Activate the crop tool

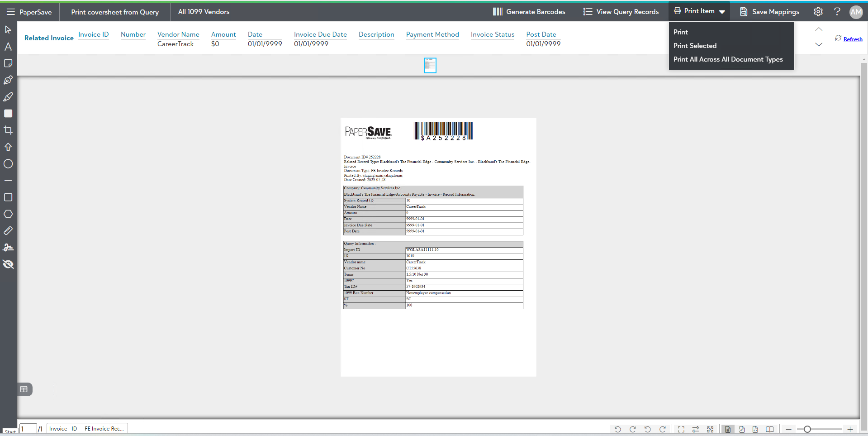(8, 130)
